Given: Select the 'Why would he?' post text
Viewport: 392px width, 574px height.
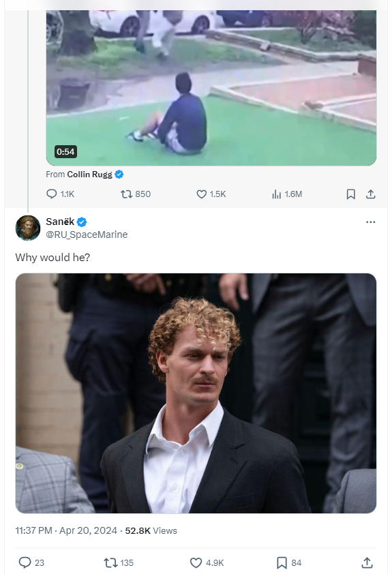Looking at the screenshot, I should (x=52, y=258).
